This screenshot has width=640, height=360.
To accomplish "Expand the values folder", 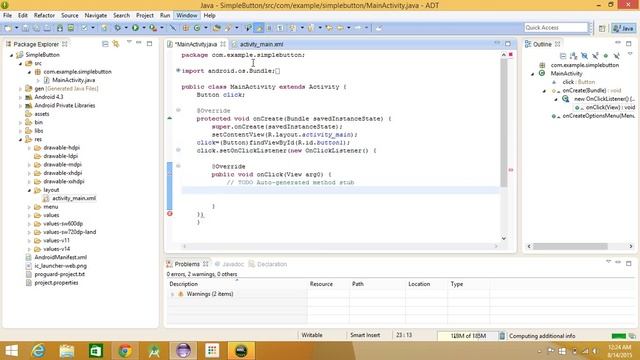I will coord(29,216).
